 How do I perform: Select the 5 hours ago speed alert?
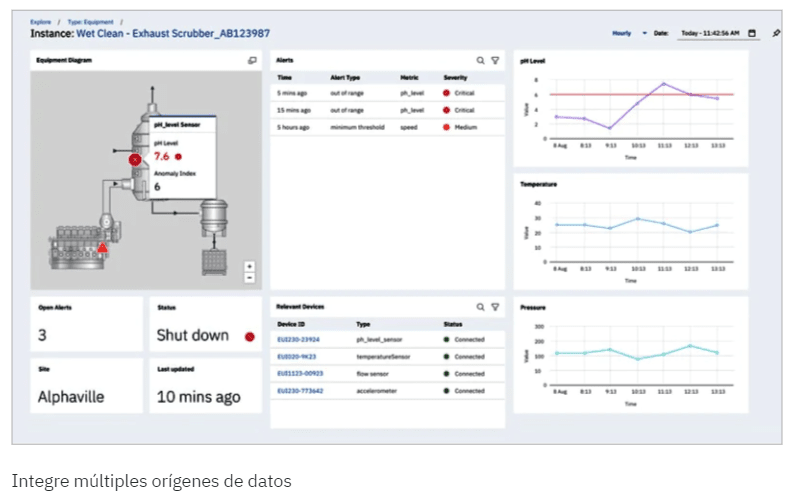(x=387, y=127)
